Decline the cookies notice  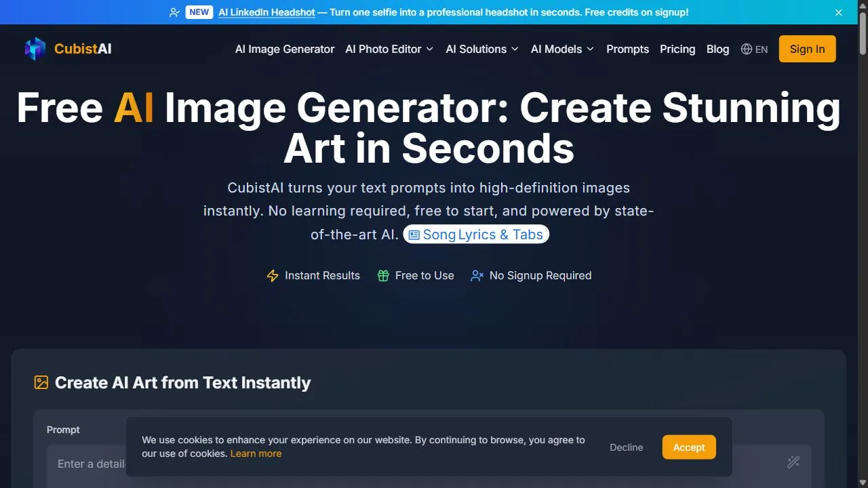(x=626, y=447)
